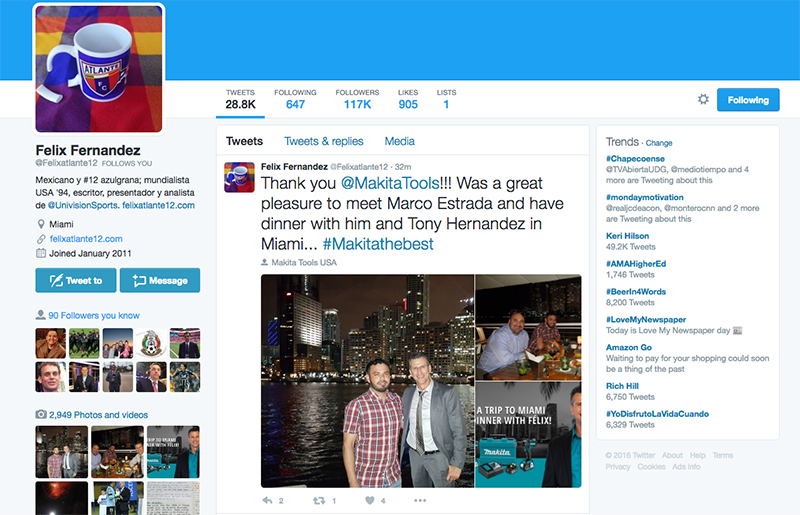Click Felix Fernandez name in tweet header
This screenshot has height=515, width=800.
[x=294, y=166]
